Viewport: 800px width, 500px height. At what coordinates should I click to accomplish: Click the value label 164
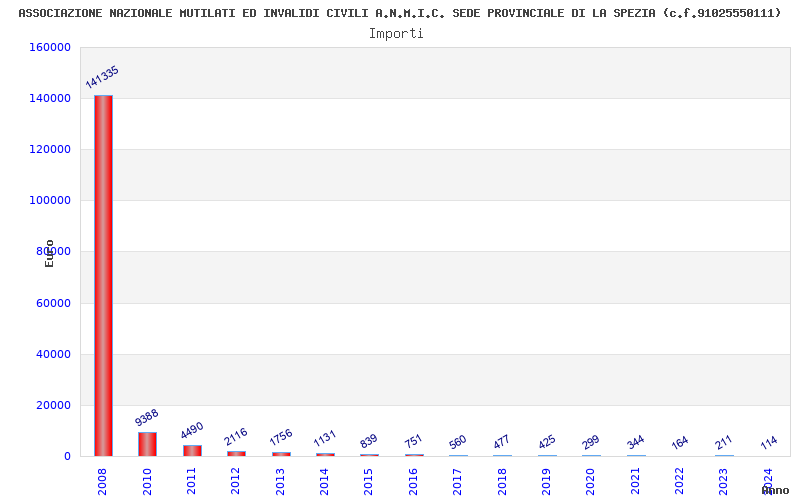pos(680,442)
